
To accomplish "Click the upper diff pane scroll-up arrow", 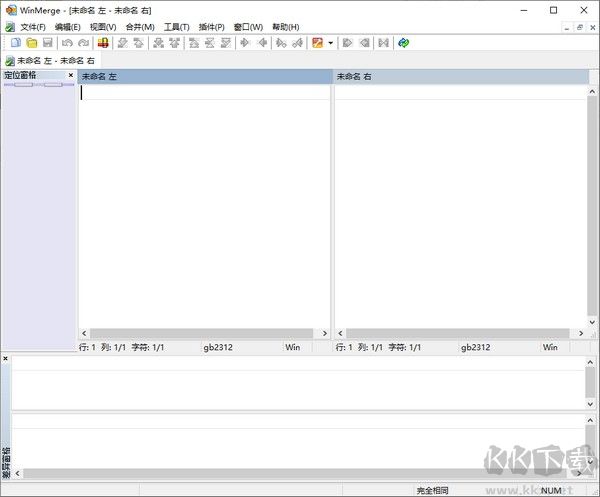I will (x=590, y=362).
